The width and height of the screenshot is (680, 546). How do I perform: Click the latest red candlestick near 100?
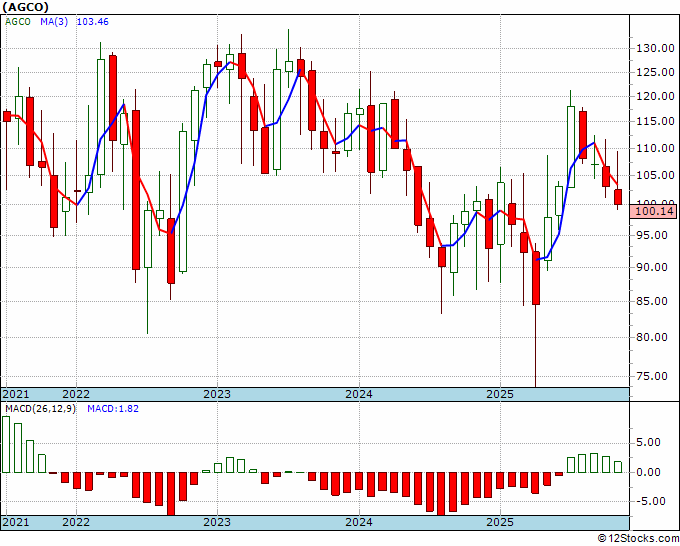(x=618, y=197)
